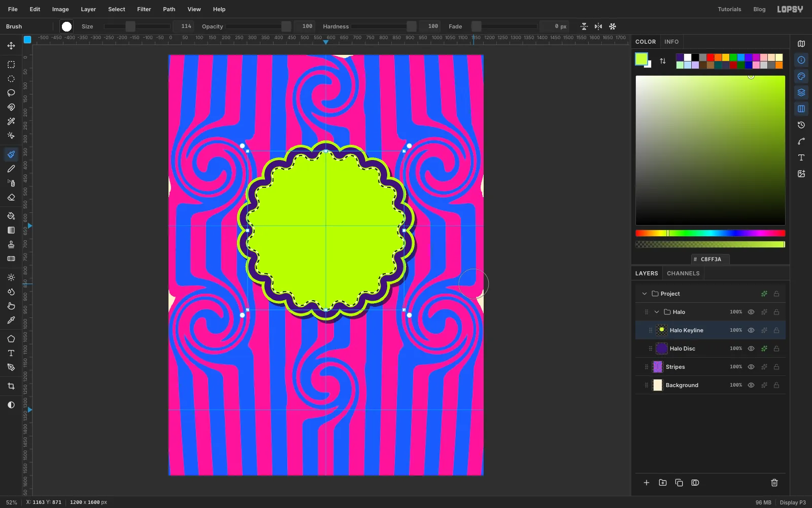Adjust the color alpha slider

coord(710,244)
